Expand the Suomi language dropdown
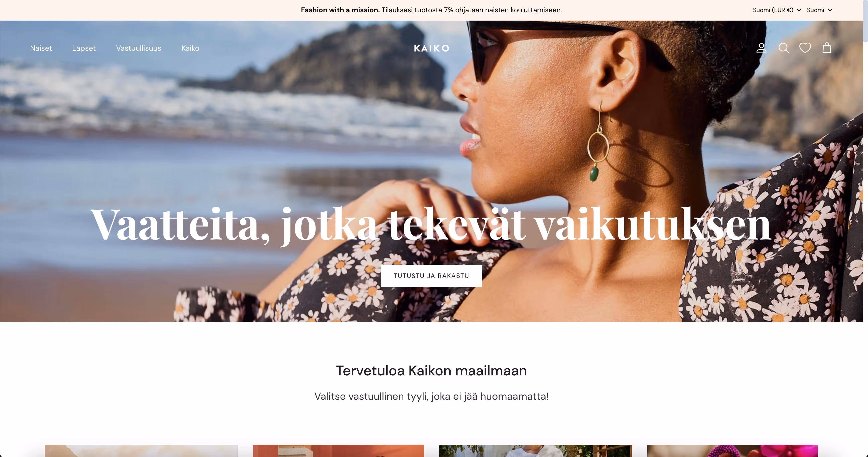 click(x=819, y=10)
